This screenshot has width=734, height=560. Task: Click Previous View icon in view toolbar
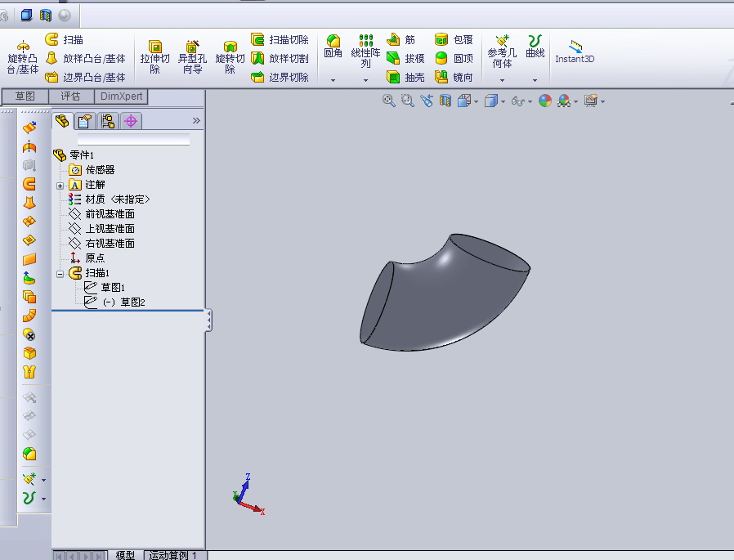click(427, 101)
